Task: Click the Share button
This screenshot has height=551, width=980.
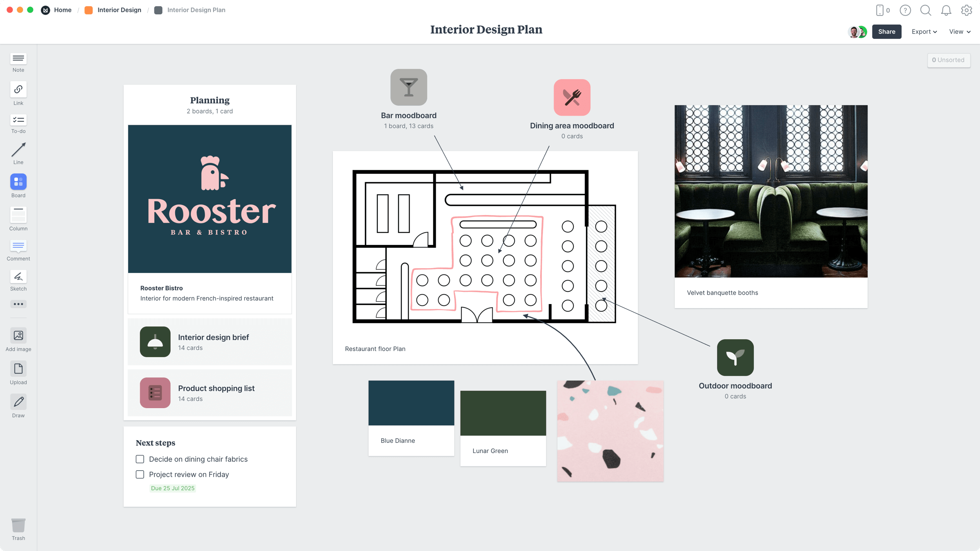Action: tap(886, 31)
